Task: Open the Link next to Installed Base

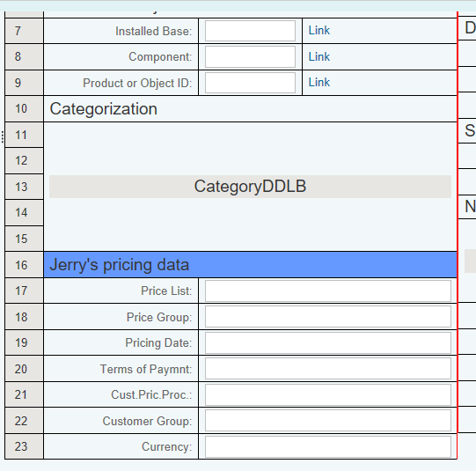Action: [x=319, y=30]
